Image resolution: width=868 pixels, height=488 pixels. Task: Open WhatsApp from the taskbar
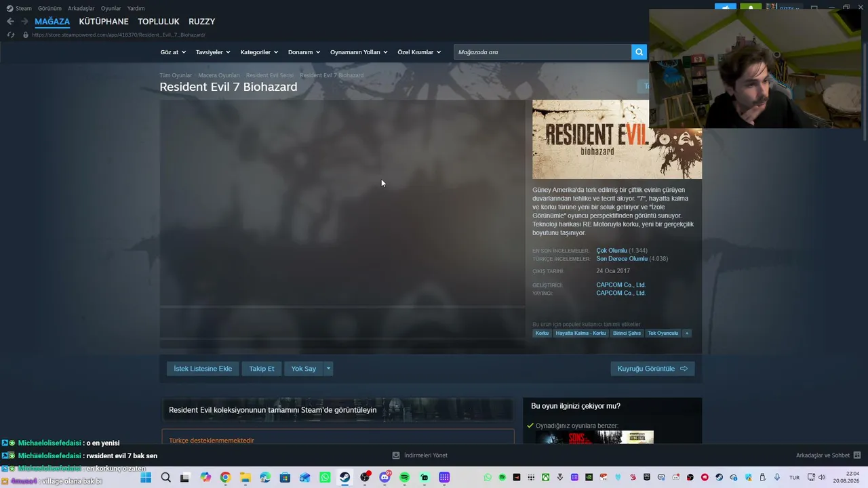click(x=325, y=478)
